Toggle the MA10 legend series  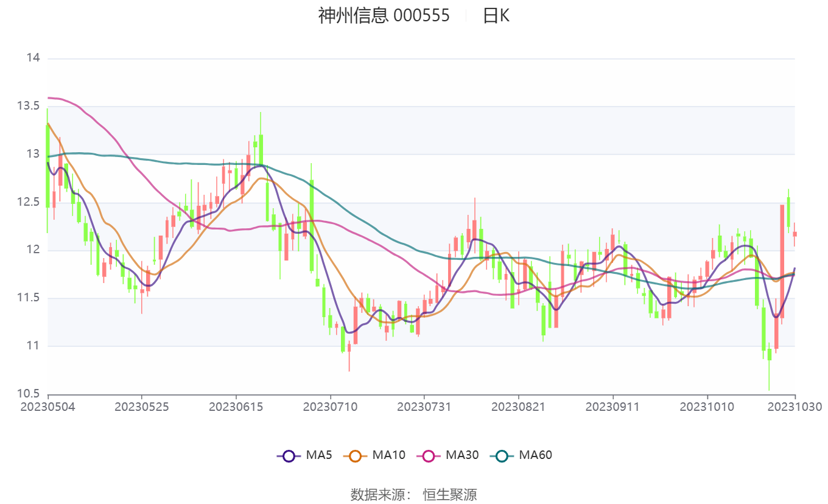coord(374,455)
